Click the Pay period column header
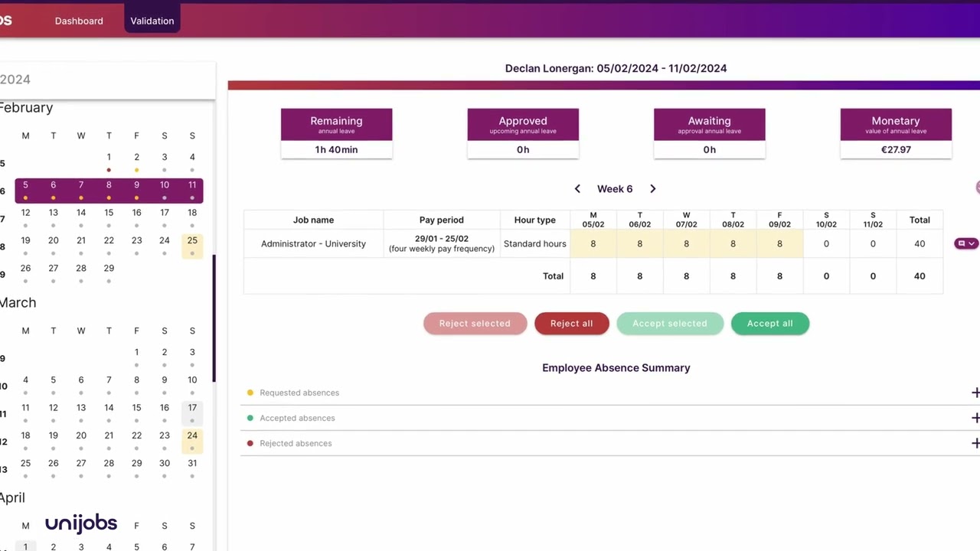 coord(442,220)
